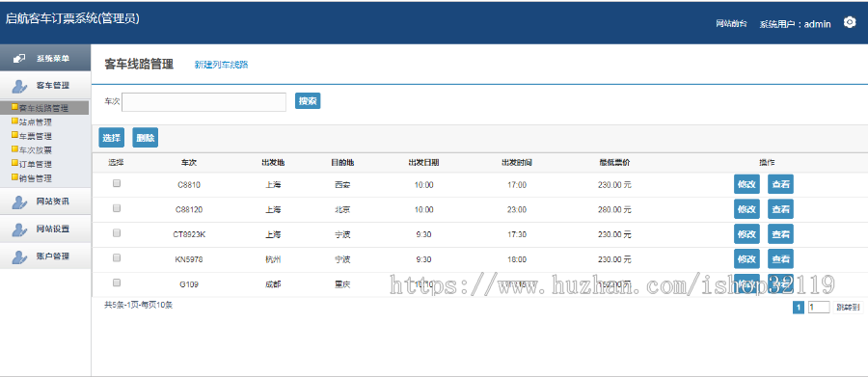Click the 系统菜单 icon in sidebar header

(x=19, y=58)
